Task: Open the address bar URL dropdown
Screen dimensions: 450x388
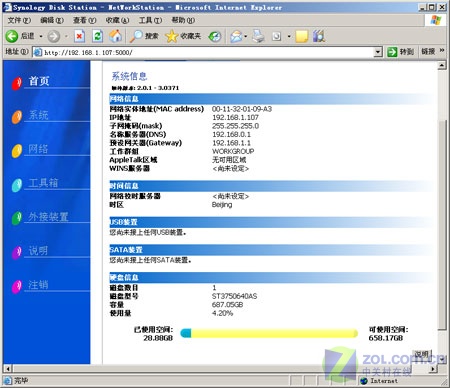Action: (x=378, y=52)
